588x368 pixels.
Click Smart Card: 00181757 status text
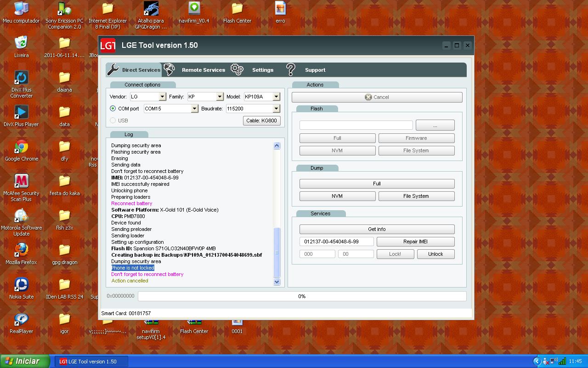126,313
